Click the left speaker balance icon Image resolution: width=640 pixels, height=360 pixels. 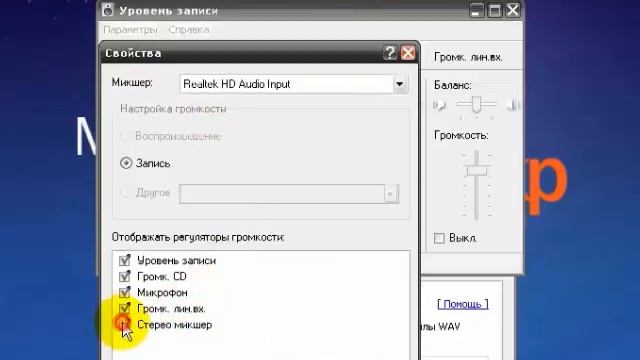pos(439,105)
